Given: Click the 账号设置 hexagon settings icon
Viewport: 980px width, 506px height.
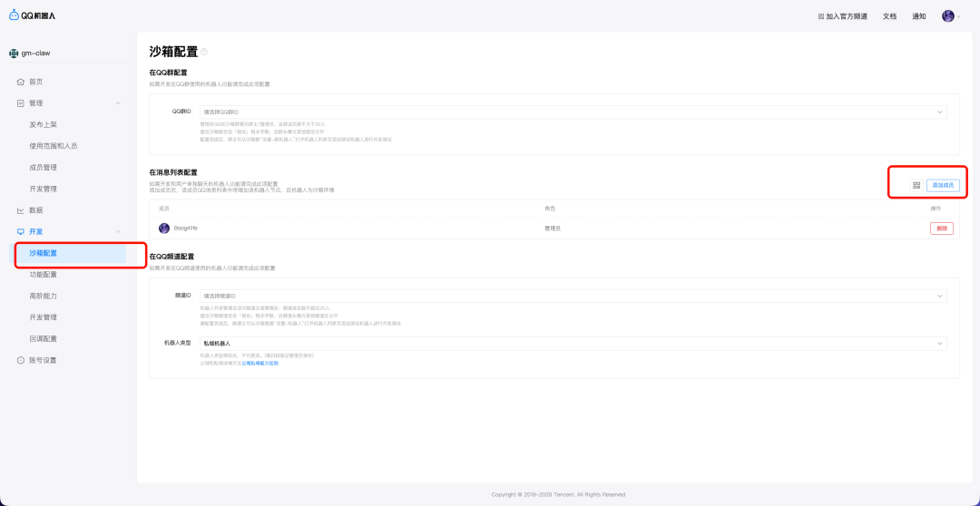Looking at the screenshot, I should click(21, 360).
